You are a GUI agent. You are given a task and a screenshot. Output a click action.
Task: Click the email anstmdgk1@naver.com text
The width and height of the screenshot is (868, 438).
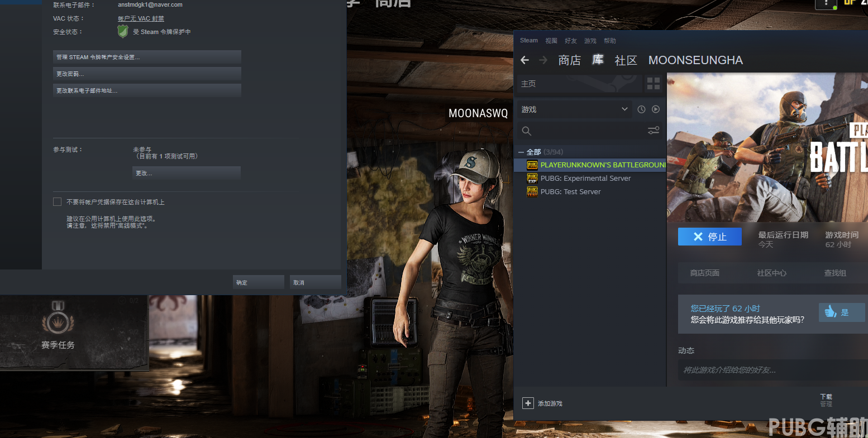click(x=150, y=4)
